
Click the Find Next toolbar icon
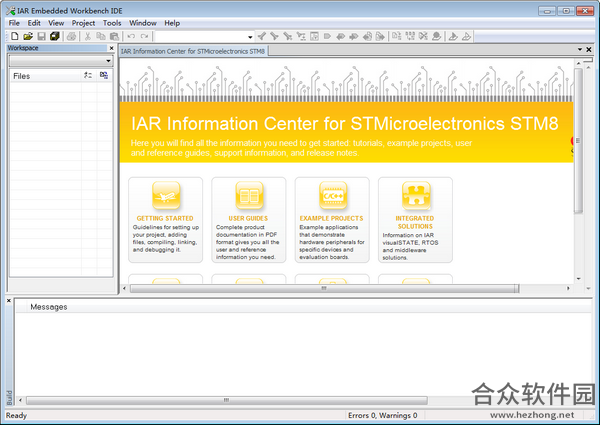[x=274, y=36]
